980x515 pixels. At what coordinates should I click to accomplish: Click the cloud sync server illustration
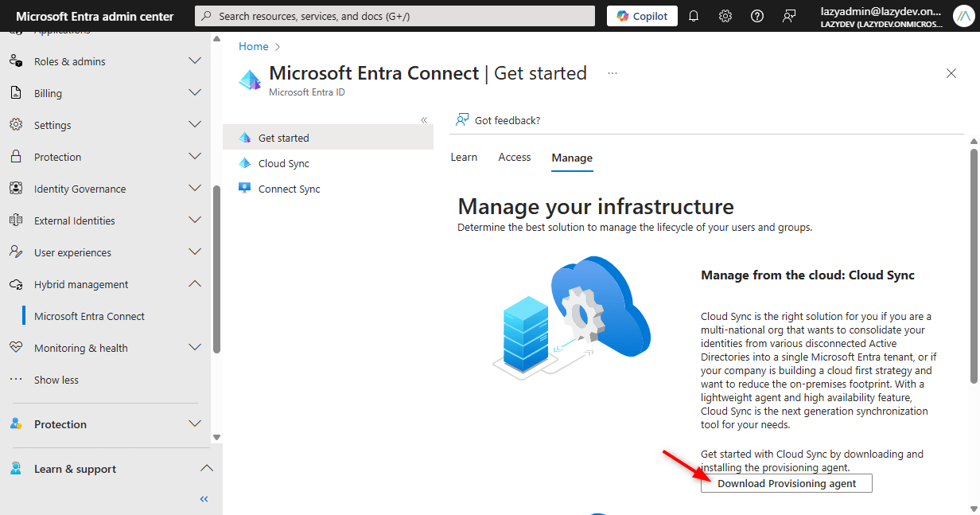point(571,317)
